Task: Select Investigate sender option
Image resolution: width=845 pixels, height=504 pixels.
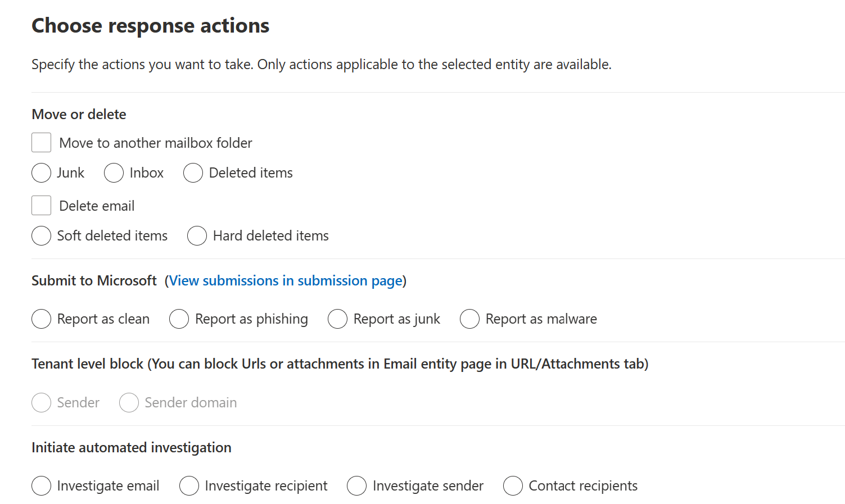Action: tap(356, 486)
